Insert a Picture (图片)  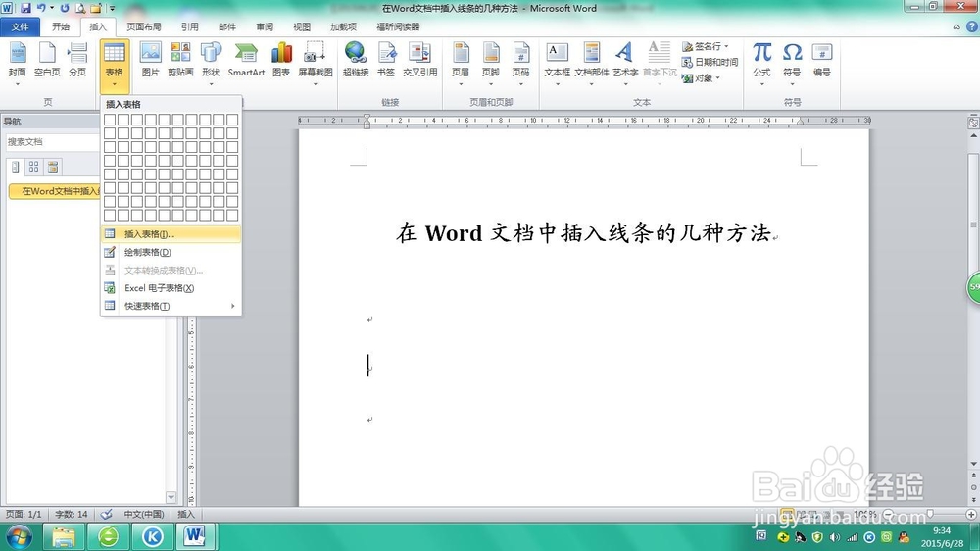coord(150,61)
